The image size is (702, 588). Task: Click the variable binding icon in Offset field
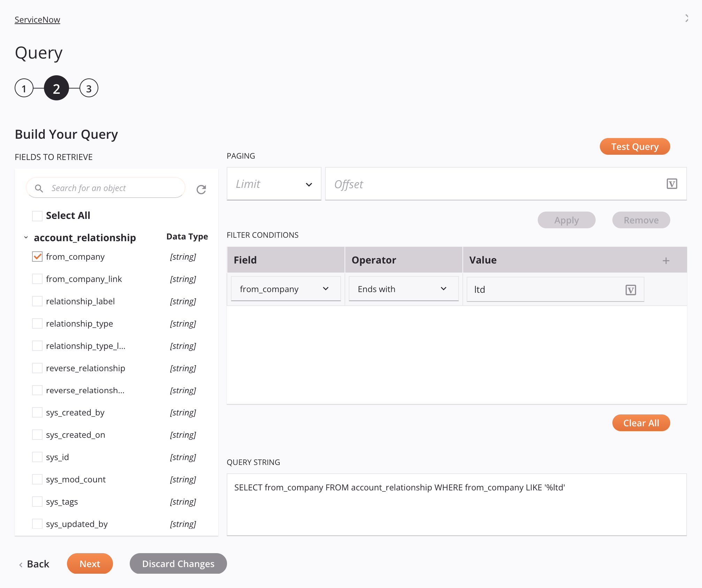pos(672,184)
